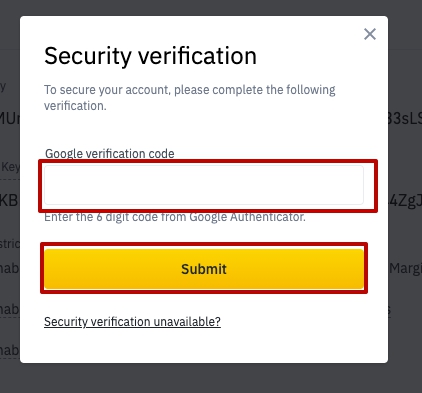Screen dimensions: 422x393
Task: Click the partially hidden '33sLS' key text
Action: pos(405,118)
